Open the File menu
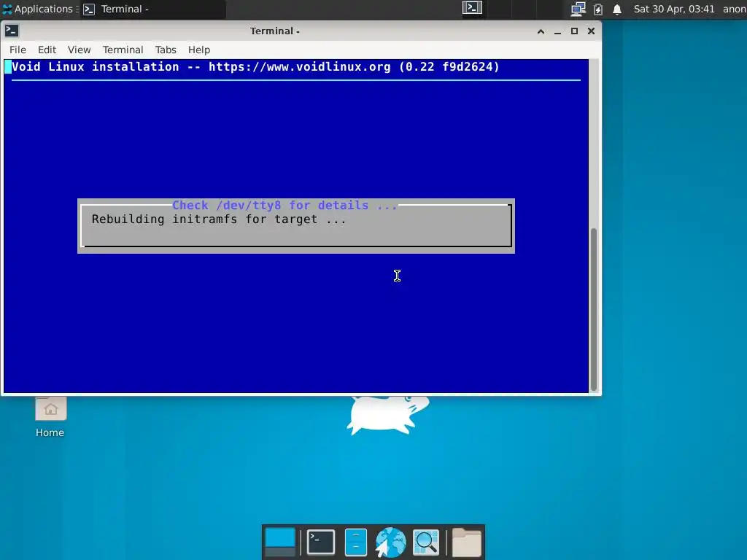This screenshot has height=560, width=747. pyautogui.click(x=18, y=50)
